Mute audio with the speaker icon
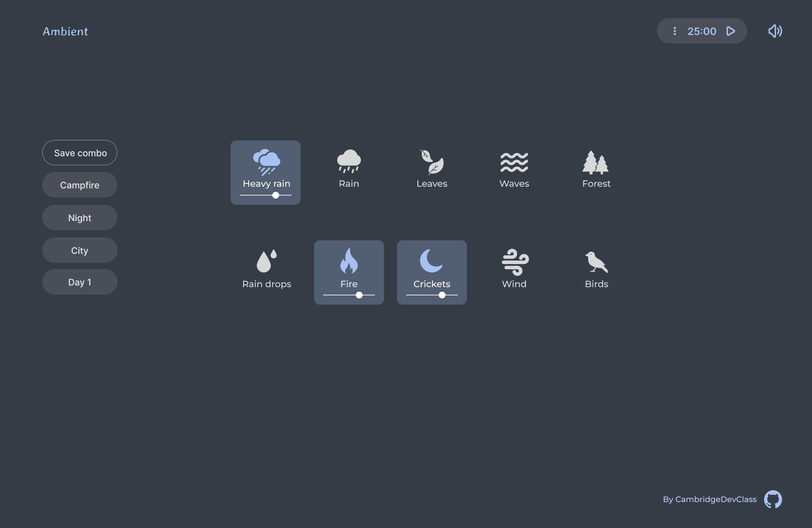The height and width of the screenshot is (528, 812). 775,31
